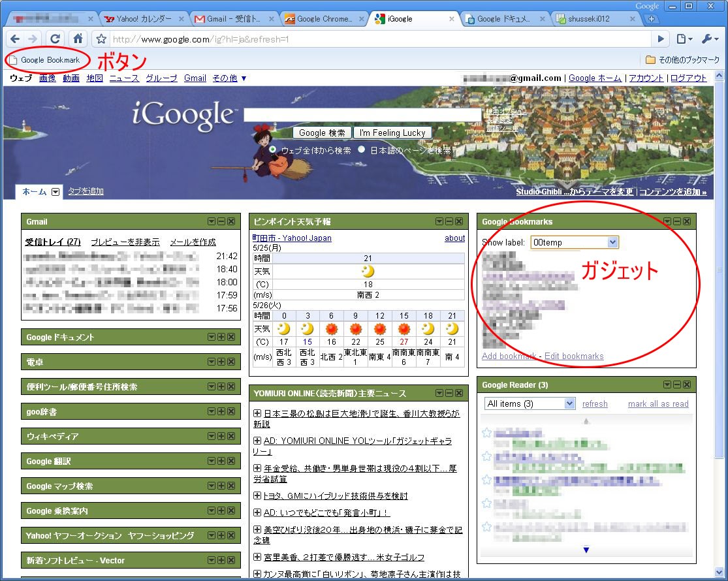Star the first Google Reader item
Viewport: 728px width, 581px height.
[486, 433]
